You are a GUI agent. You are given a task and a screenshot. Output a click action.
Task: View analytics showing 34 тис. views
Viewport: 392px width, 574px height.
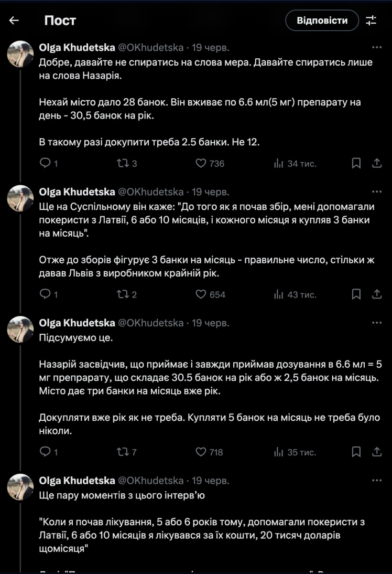[279, 164]
